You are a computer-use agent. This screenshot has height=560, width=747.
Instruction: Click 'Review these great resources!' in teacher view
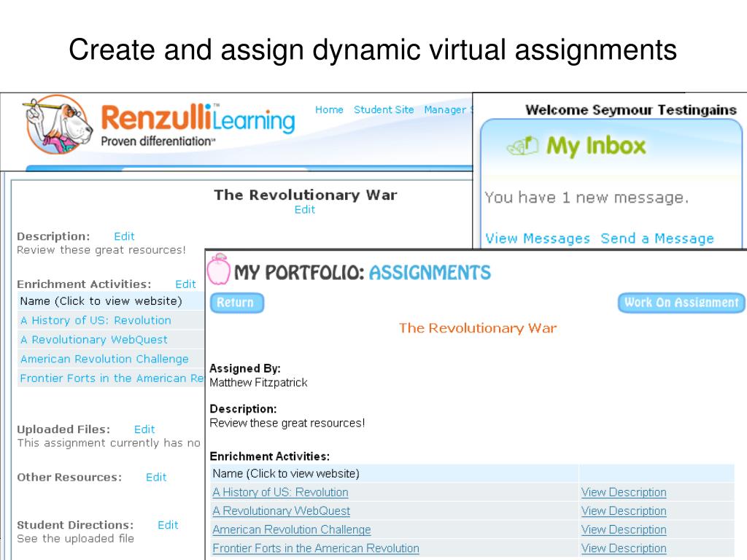pos(101,250)
